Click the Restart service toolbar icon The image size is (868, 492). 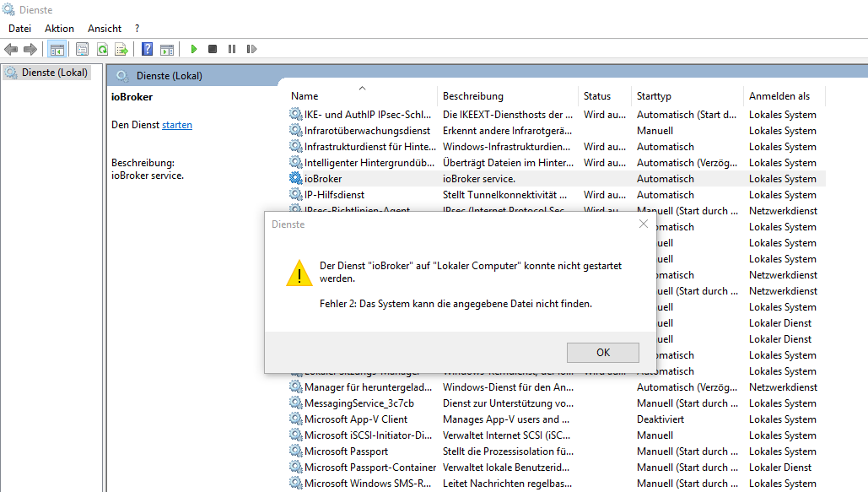[x=251, y=49]
